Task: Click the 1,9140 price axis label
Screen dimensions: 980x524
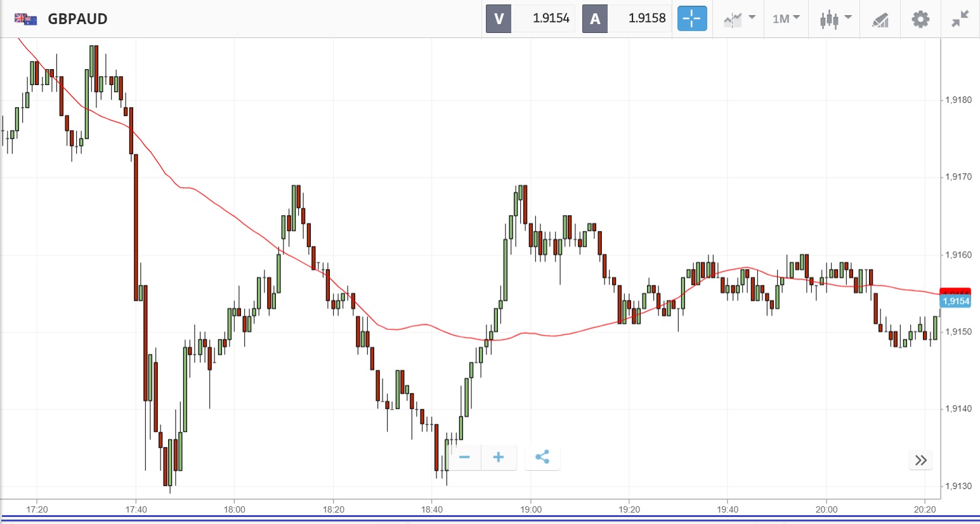Action: [x=958, y=409]
